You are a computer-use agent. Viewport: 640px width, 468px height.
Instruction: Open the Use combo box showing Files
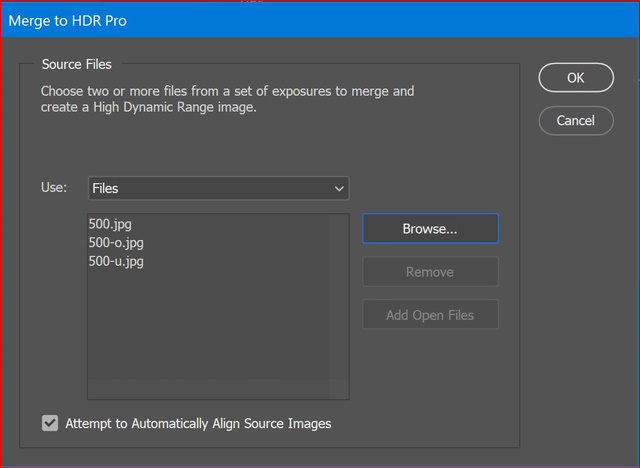(218, 188)
